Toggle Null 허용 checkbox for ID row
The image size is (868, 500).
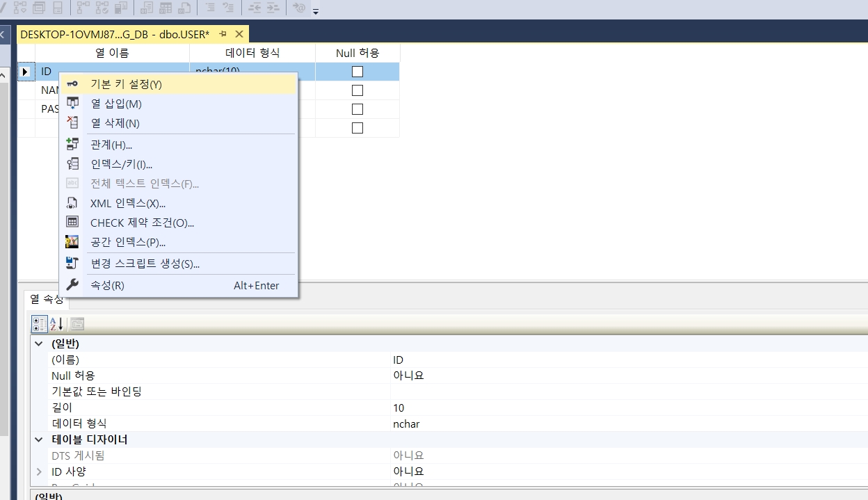tap(357, 72)
